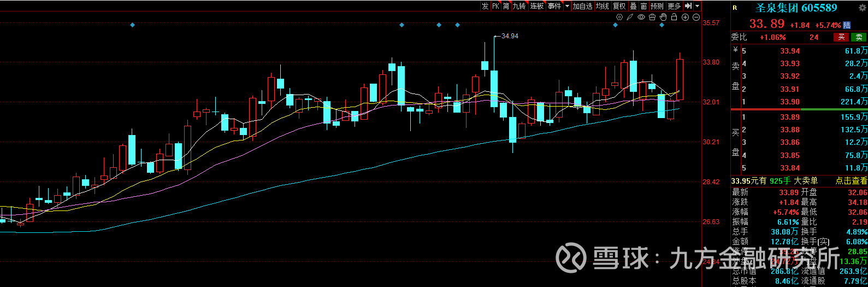Select sell level 1 price 33.90
The image size is (868, 287).
(789, 102)
